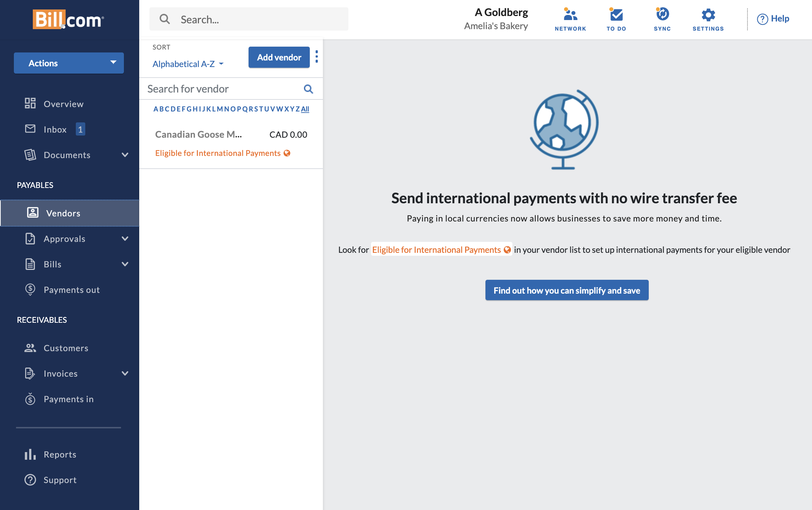Focus the top Search field
This screenshot has width=812, height=510.
[249, 19]
